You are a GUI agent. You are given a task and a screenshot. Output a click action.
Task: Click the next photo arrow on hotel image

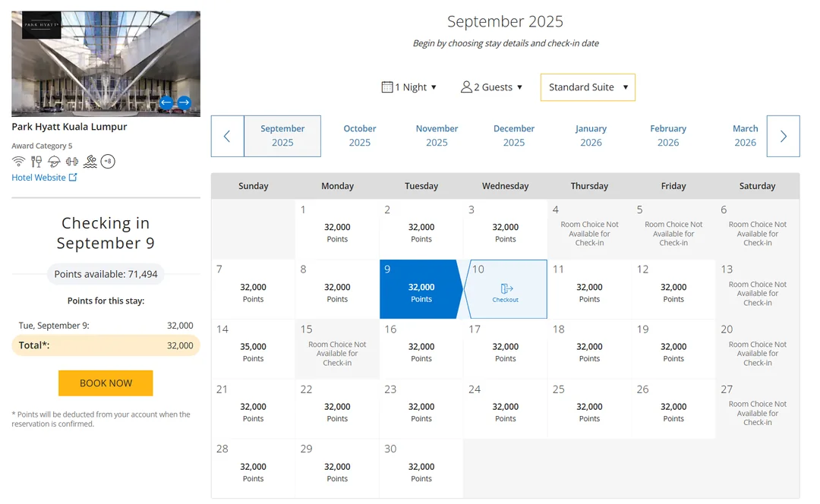pos(184,102)
